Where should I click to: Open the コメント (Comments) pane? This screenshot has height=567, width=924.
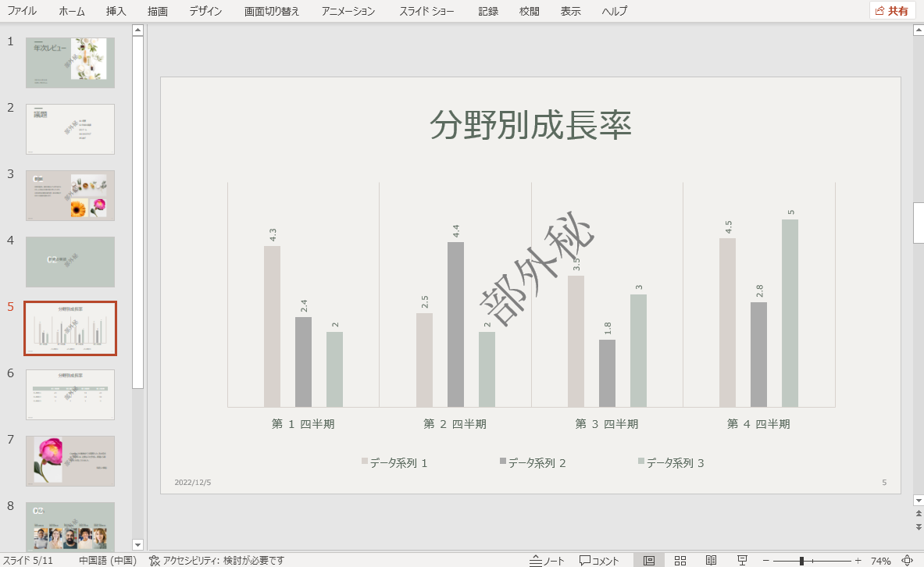coord(597,559)
